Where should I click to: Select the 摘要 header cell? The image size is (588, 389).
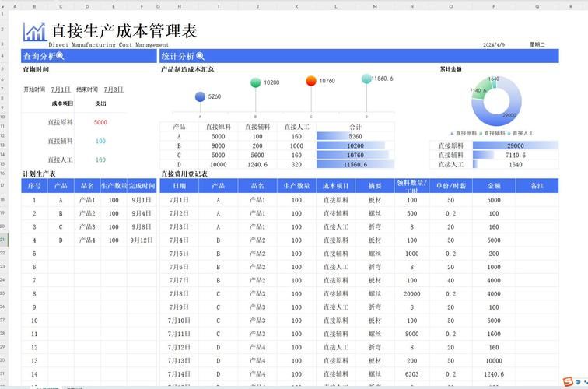(375, 186)
